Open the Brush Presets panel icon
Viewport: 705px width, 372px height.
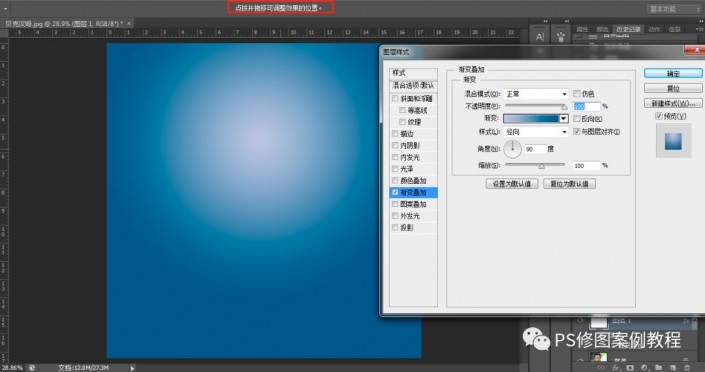(x=561, y=37)
